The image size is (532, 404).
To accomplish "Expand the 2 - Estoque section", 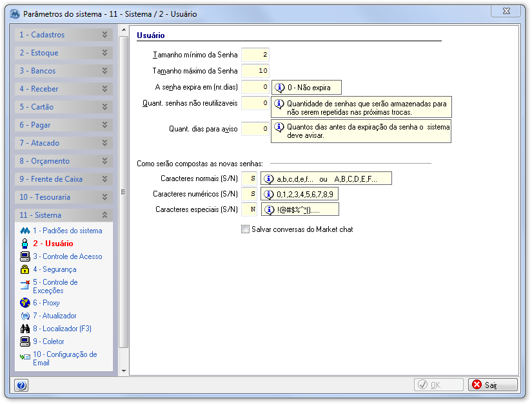I will [x=64, y=53].
